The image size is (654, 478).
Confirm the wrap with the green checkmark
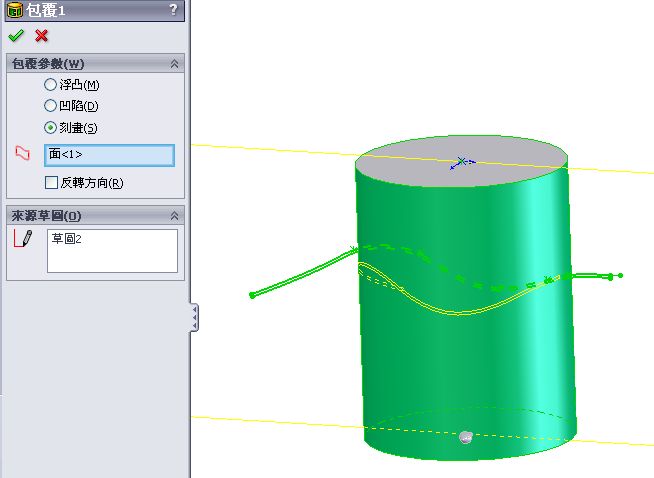16,36
